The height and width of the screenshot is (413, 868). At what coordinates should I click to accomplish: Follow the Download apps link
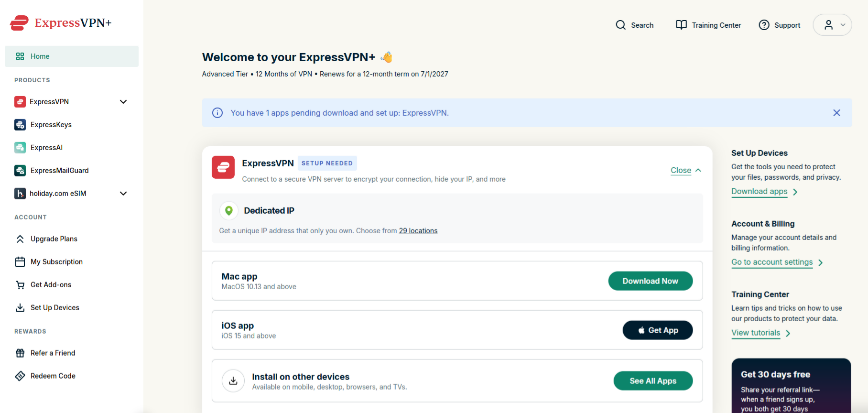pos(759,192)
